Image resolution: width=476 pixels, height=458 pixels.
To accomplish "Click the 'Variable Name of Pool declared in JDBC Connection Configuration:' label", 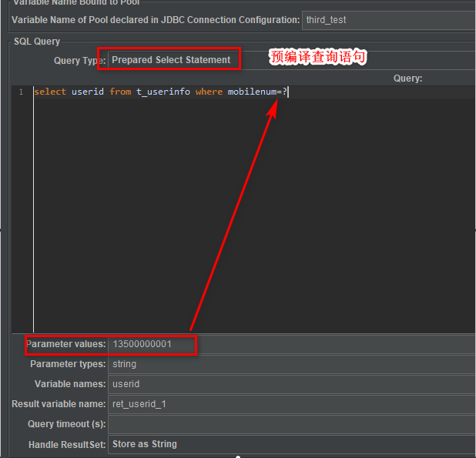I will click(x=156, y=20).
